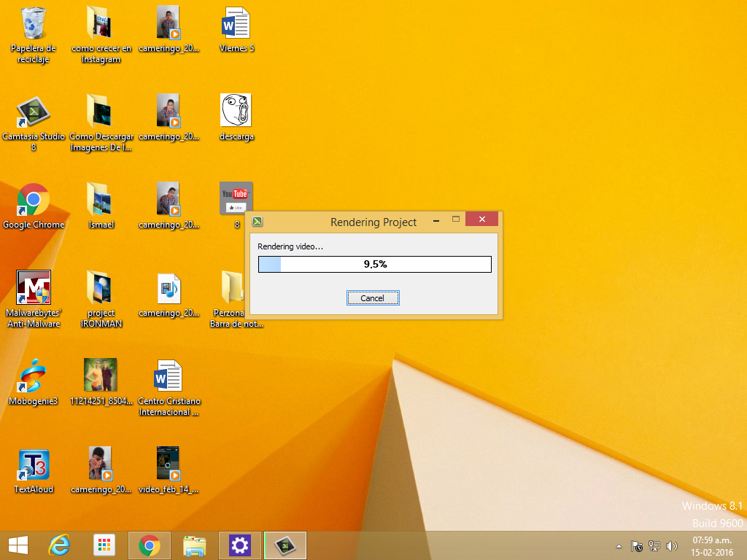Switch to Camtasia Studio in the taskbar
The image size is (747, 560).
(x=285, y=545)
